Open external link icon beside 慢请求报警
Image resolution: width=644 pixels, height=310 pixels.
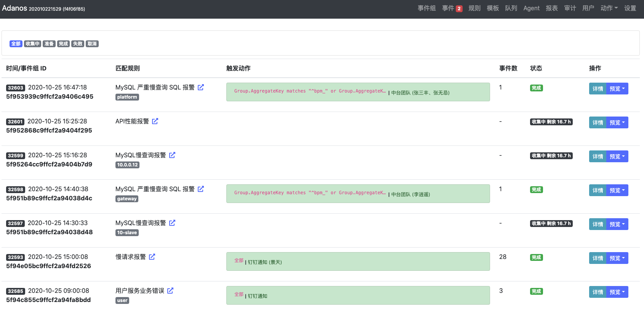pos(152,257)
